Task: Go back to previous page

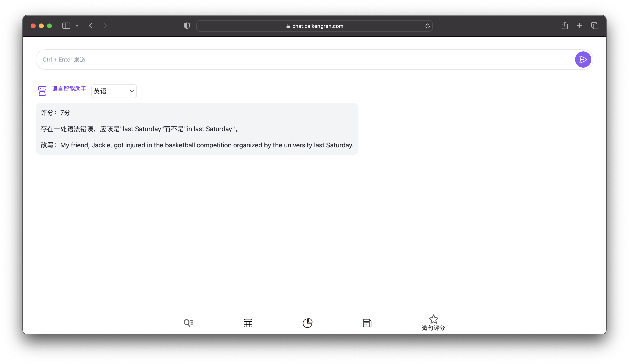Action: (91, 26)
